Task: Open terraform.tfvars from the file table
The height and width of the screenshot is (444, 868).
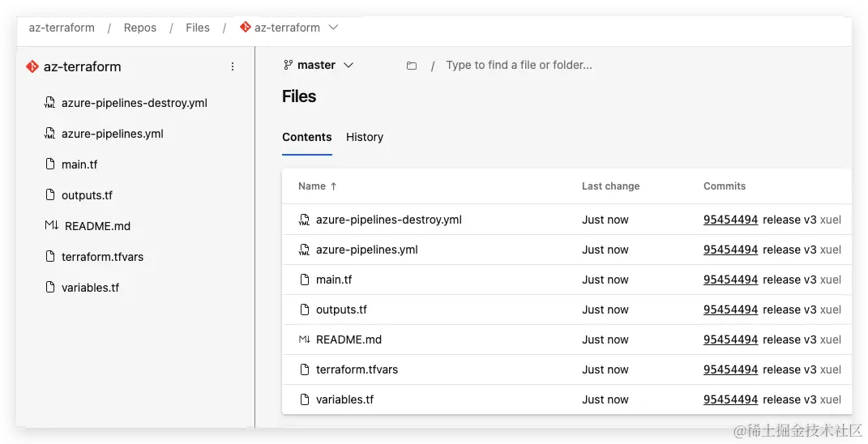Action: [357, 369]
